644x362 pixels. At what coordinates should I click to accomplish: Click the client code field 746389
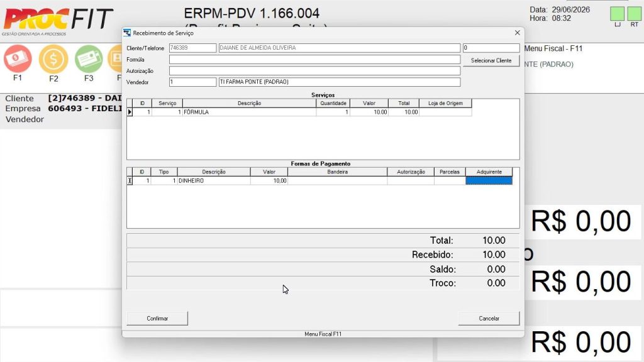click(192, 48)
